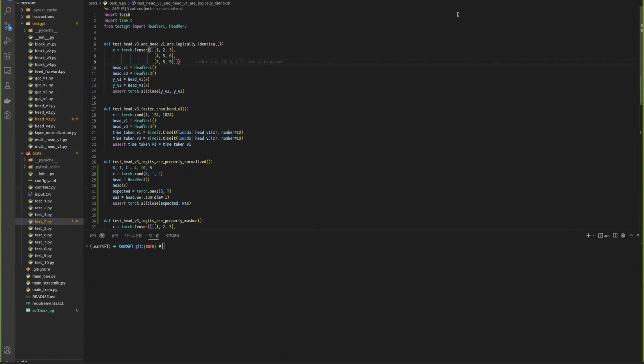This screenshot has height=364, width=644.
Task: Open feed_forward.py file
Action: point(49,71)
